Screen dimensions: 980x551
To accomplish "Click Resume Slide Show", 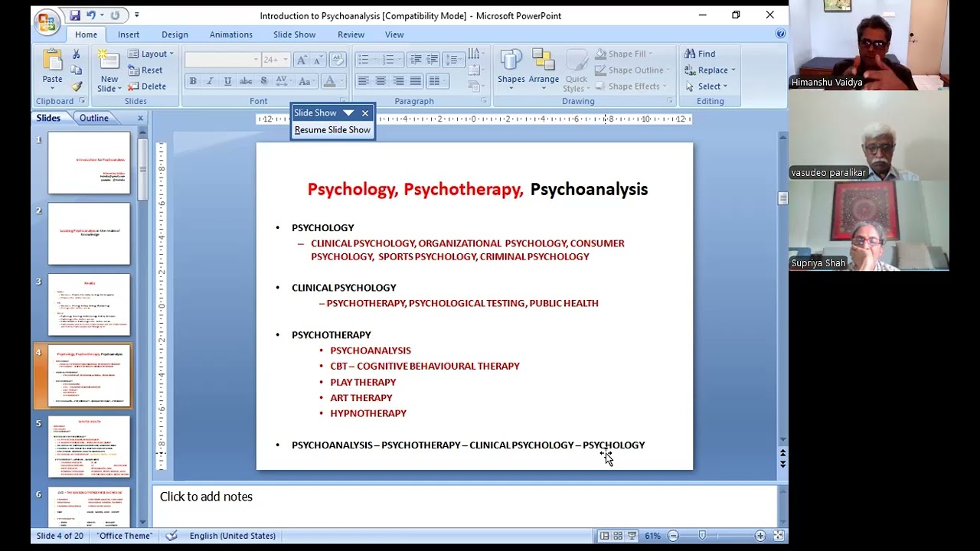I will [x=332, y=130].
